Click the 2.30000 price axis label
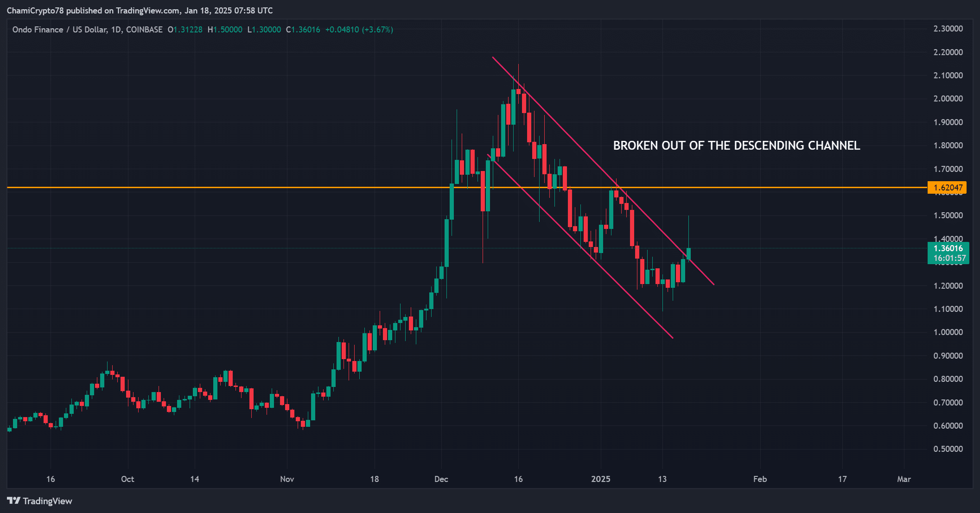Viewport: 980px width, 513px height. coord(948,29)
